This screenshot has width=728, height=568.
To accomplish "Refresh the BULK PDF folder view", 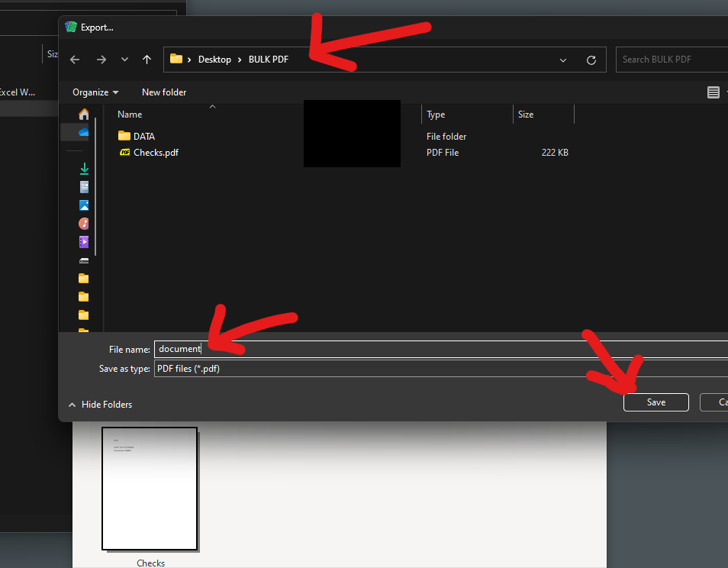I will [591, 59].
